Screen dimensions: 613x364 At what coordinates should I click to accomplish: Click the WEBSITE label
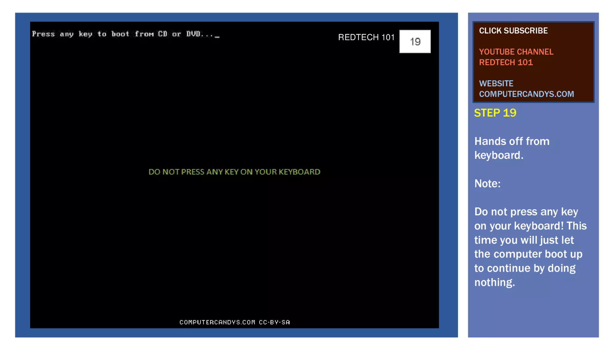(x=496, y=84)
